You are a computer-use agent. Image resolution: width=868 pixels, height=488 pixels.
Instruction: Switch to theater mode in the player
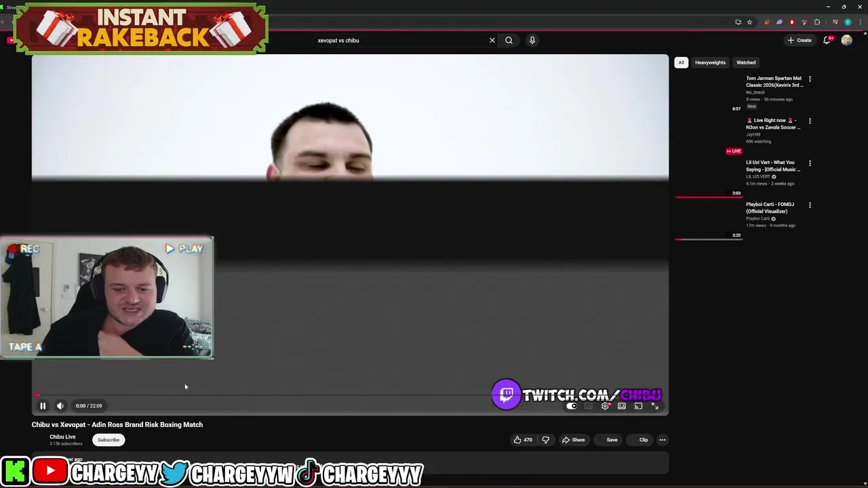click(621, 406)
